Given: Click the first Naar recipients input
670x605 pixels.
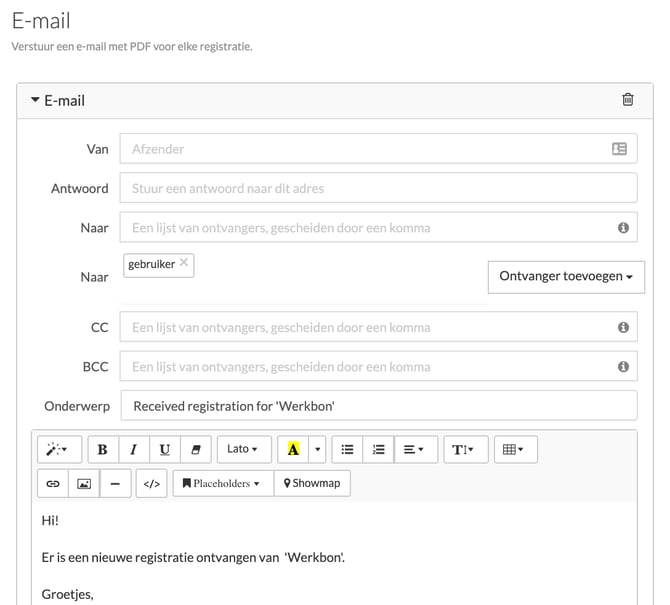Looking at the screenshot, I should [x=378, y=227].
